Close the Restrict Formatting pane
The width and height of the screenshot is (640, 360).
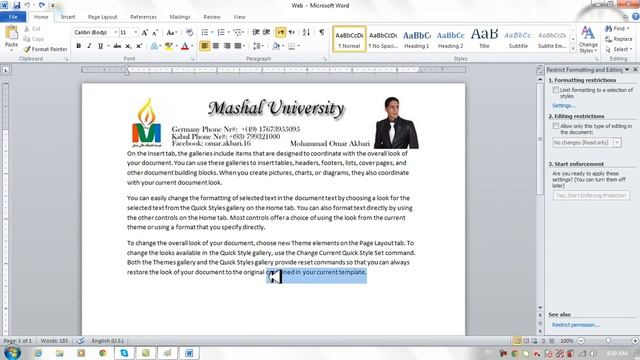point(635,70)
